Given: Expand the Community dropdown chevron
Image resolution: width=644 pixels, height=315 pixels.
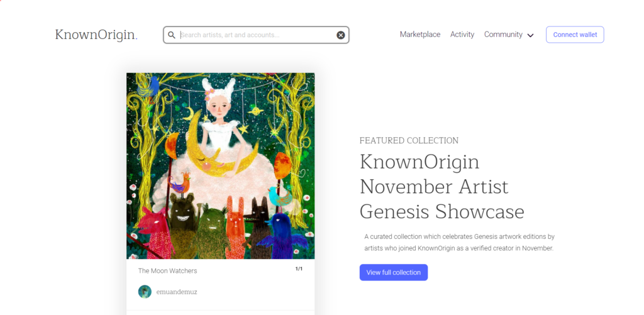Looking at the screenshot, I should 530,35.
